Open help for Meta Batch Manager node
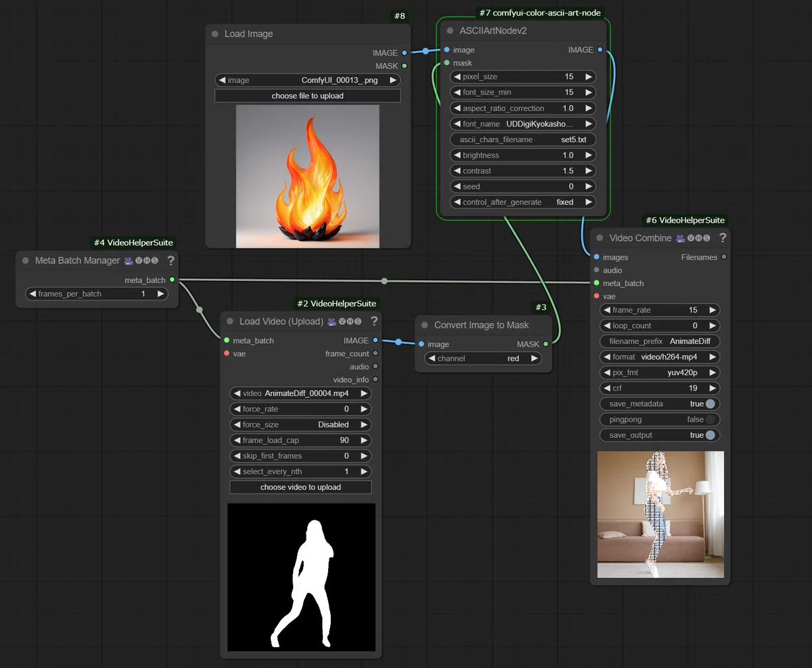 coord(171,261)
